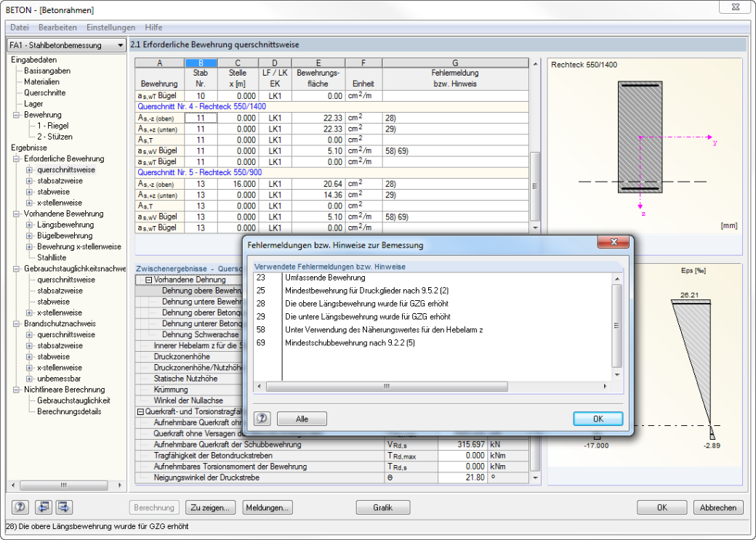Collapse the Vorhandene Dehnung group
756x540 pixels.
coord(148,280)
